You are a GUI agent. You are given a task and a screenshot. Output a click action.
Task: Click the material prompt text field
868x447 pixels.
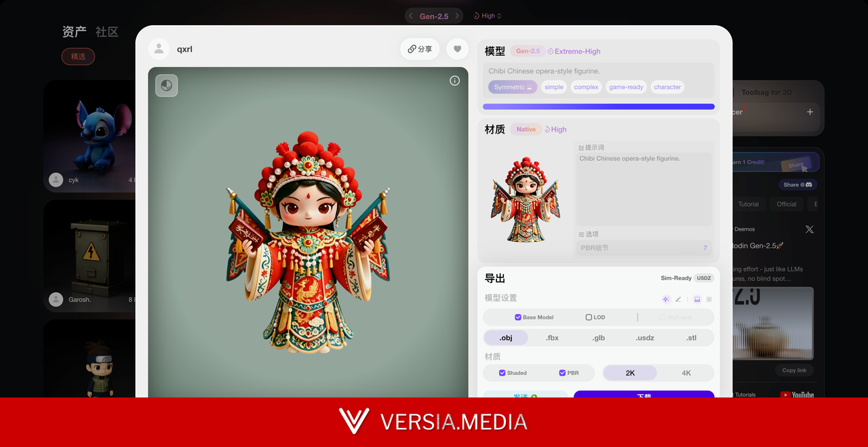644,189
